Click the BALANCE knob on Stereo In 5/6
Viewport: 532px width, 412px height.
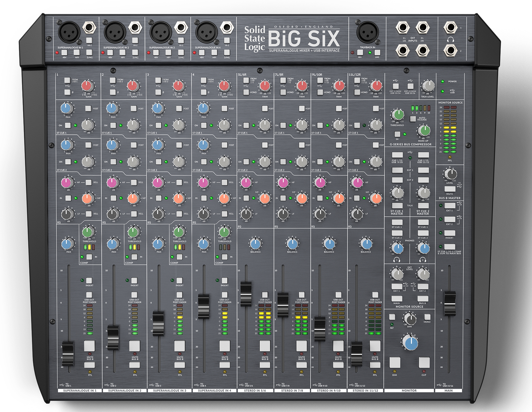click(x=255, y=244)
